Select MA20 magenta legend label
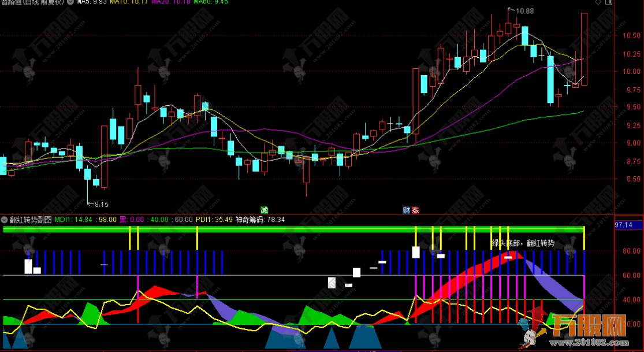Image resolution: width=644 pixels, height=352 pixels. point(171,2)
